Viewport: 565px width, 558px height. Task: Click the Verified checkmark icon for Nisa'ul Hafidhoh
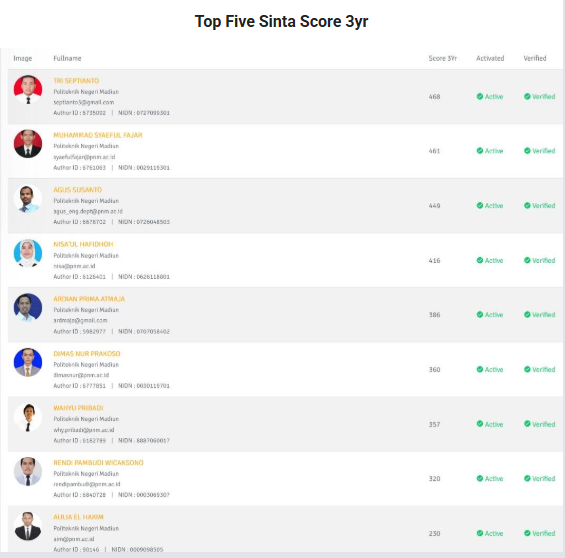527,260
